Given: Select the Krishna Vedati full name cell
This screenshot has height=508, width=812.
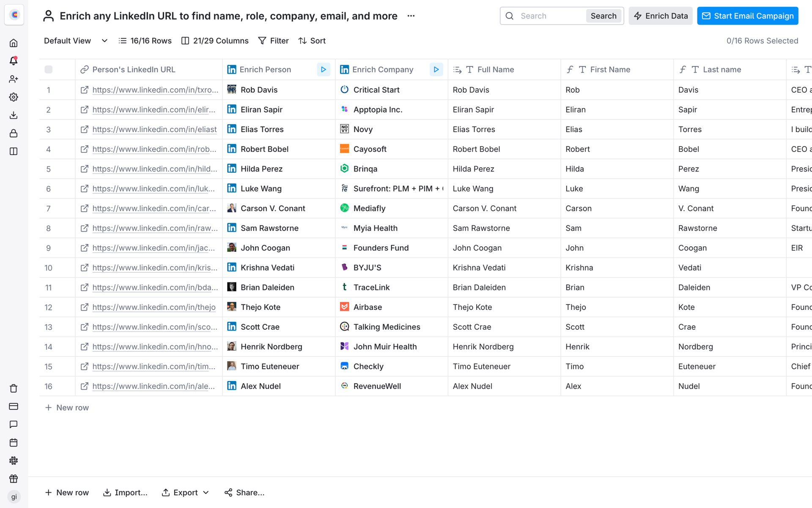Looking at the screenshot, I should [x=504, y=268].
